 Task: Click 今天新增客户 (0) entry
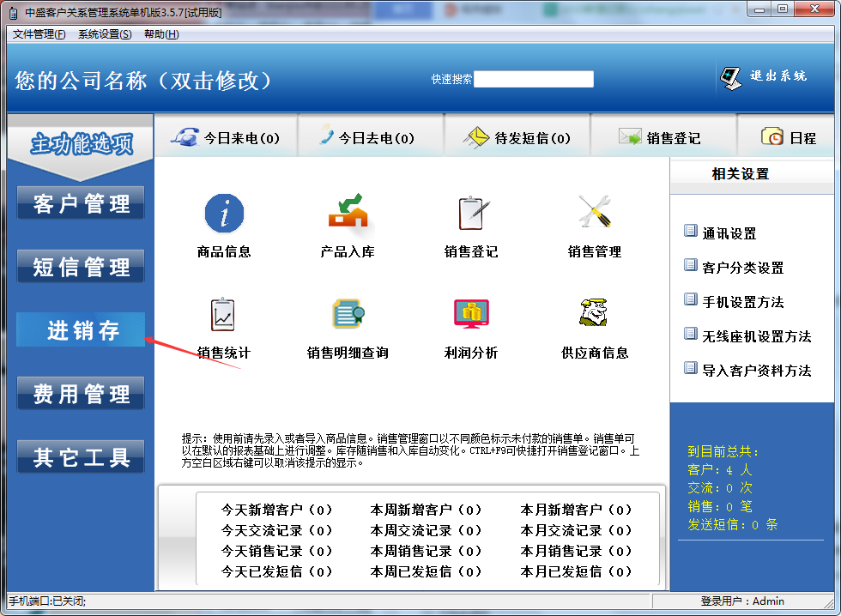click(276, 510)
